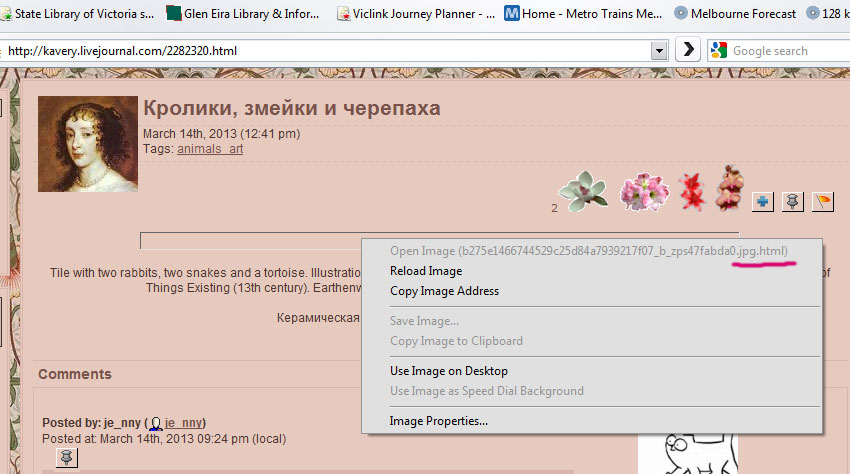The image size is (850, 474).
Task: Open the animals_art tag link
Action: (x=210, y=149)
